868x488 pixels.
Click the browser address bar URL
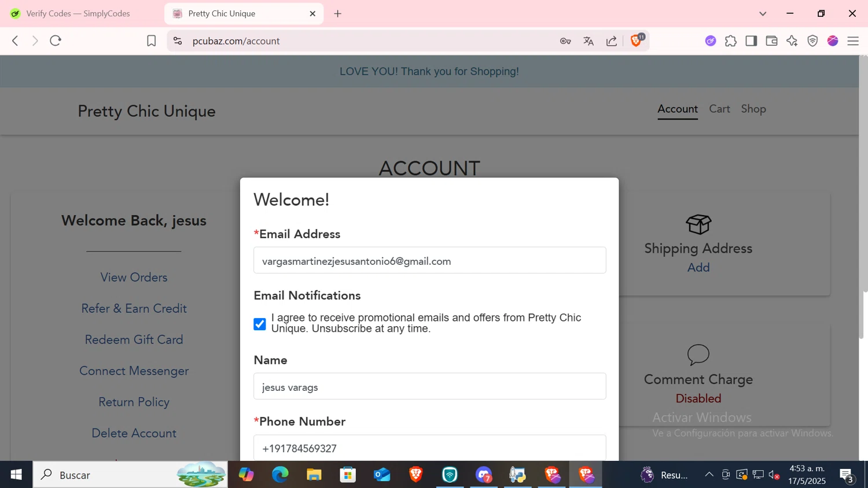(236, 41)
